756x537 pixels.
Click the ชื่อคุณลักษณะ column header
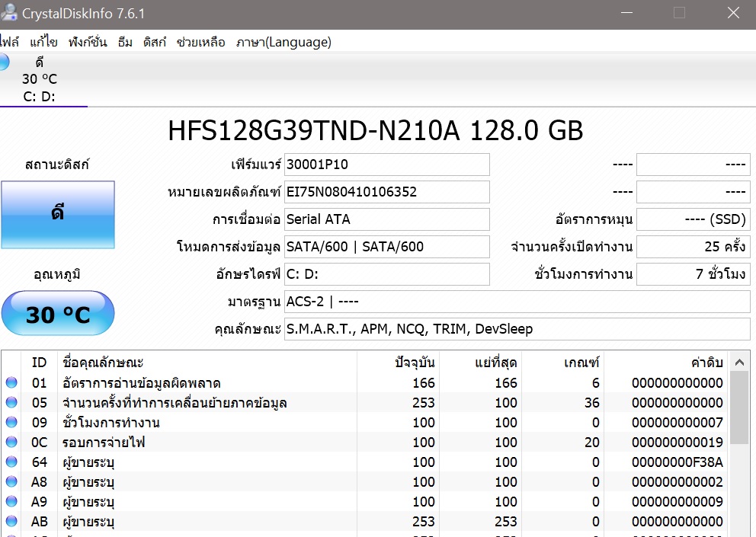click(x=207, y=363)
